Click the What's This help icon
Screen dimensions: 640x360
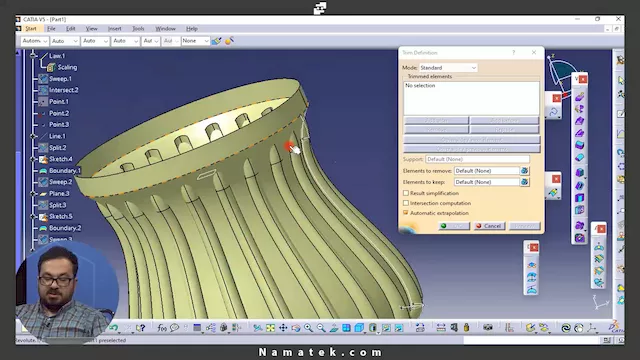[141, 328]
